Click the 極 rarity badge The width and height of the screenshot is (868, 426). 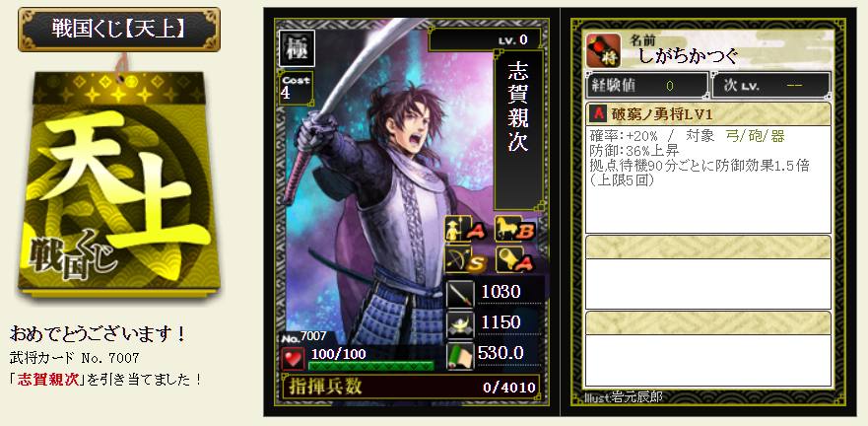(298, 48)
